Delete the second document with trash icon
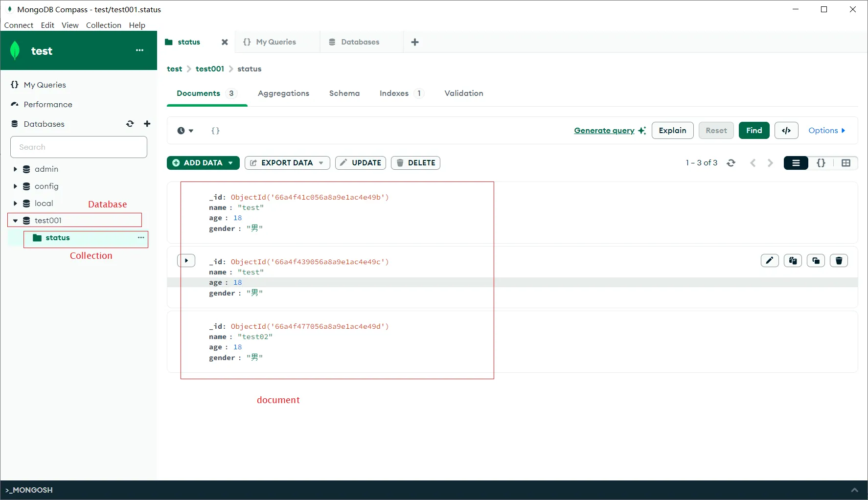The width and height of the screenshot is (868, 500). coord(839,261)
